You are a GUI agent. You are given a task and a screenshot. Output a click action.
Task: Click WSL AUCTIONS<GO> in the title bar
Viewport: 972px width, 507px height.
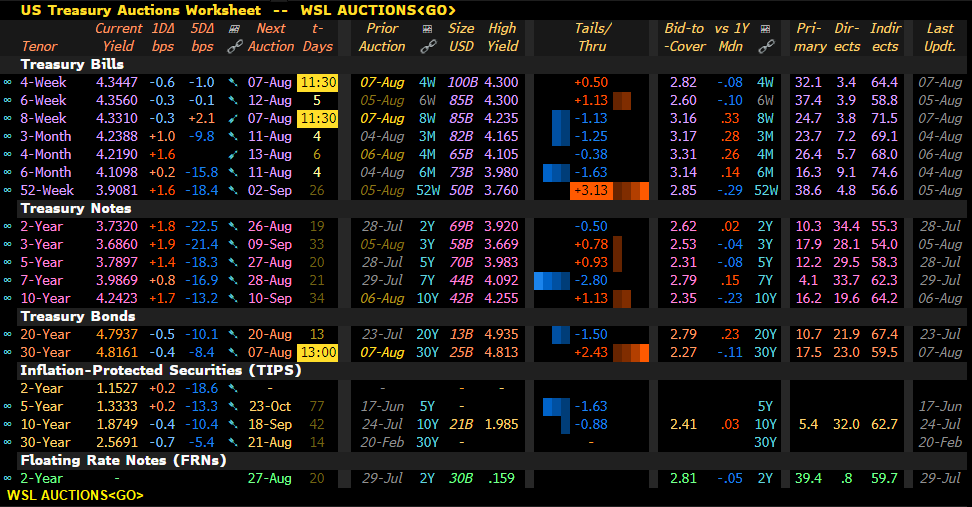pyautogui.click(x=378, y=11)
